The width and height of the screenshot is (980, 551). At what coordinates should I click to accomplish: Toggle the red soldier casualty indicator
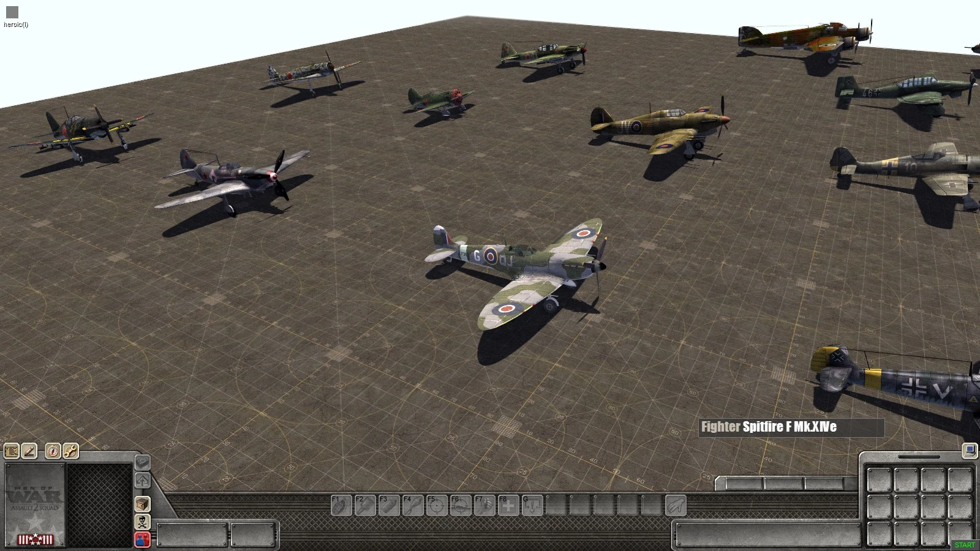tap(141, 539)
